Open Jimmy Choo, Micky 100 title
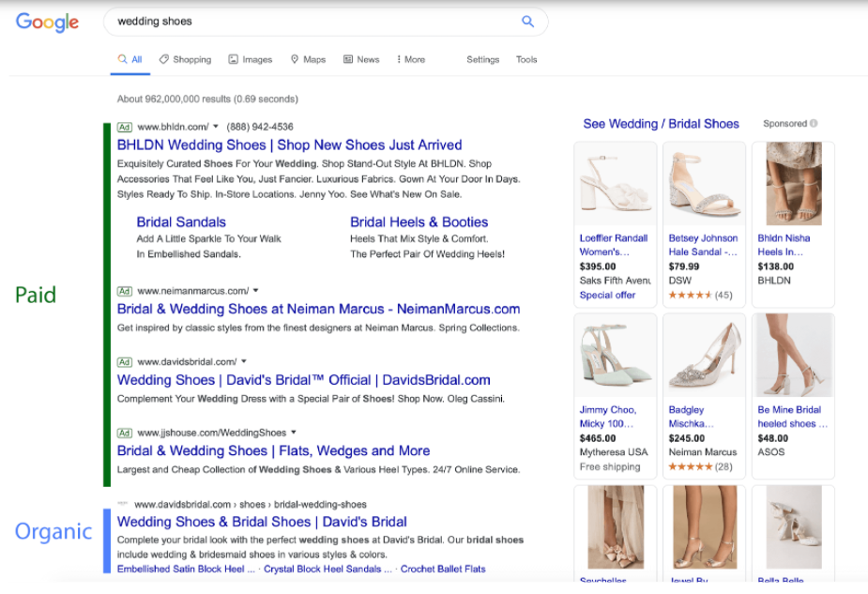Screen dimensions: 868x594 pyautogui.click(x=608, y=417)
